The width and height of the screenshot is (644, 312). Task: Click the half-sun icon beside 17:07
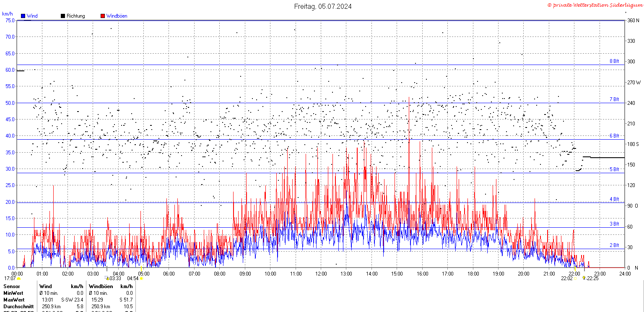18,278
